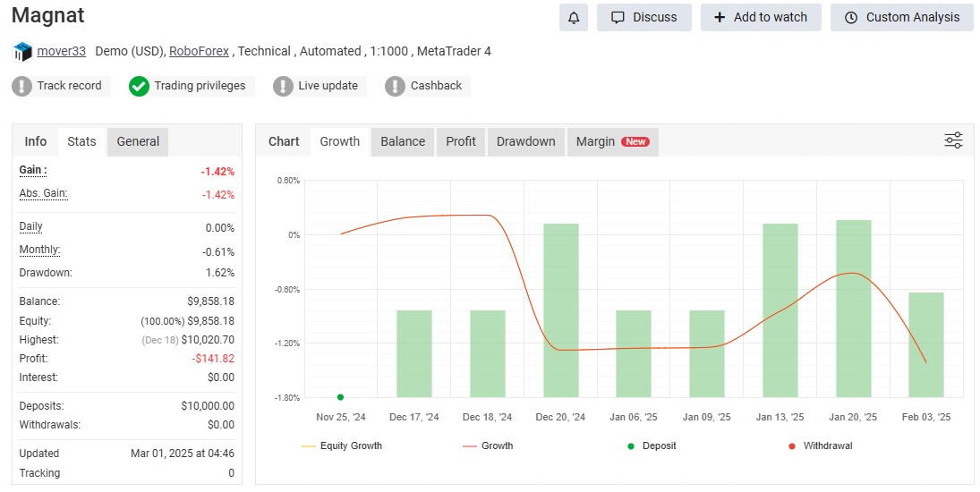Toggle Withdrawal legend marker
This screenshot has width=980, height=492.
(x=821, y=445)
